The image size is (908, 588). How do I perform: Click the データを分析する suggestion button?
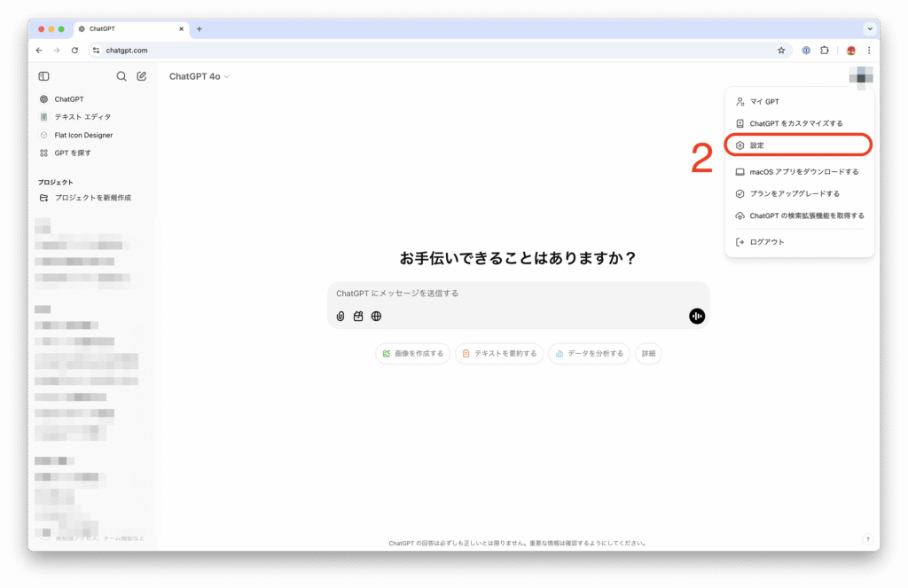click(x=590, y=353)
